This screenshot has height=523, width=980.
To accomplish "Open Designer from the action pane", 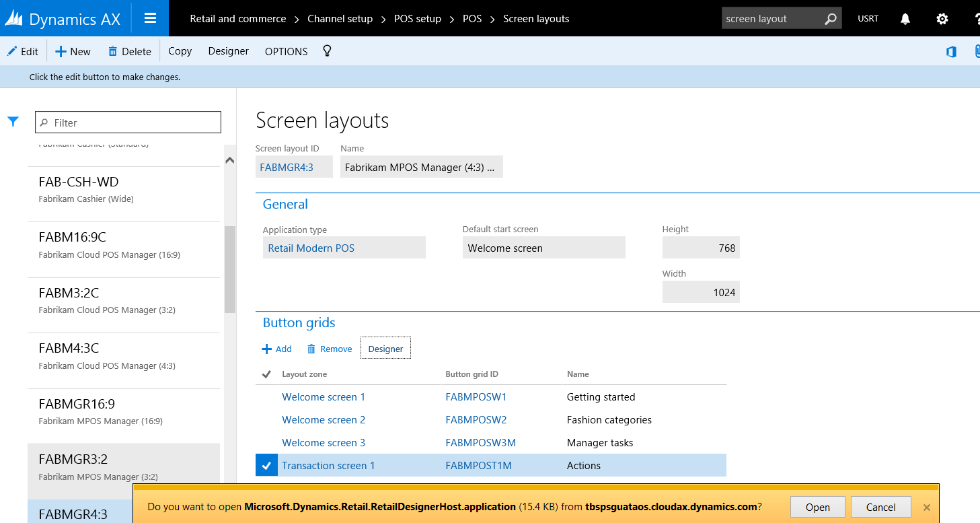I will tap(228, 51).
